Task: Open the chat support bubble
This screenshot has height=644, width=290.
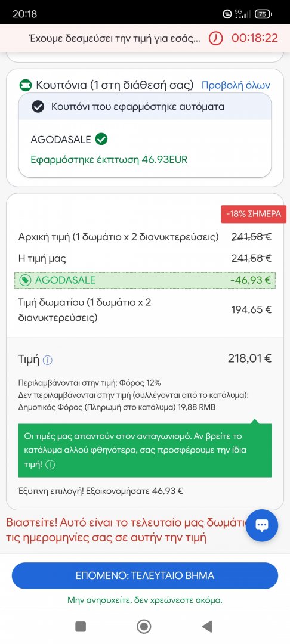Action: point(262,525)
